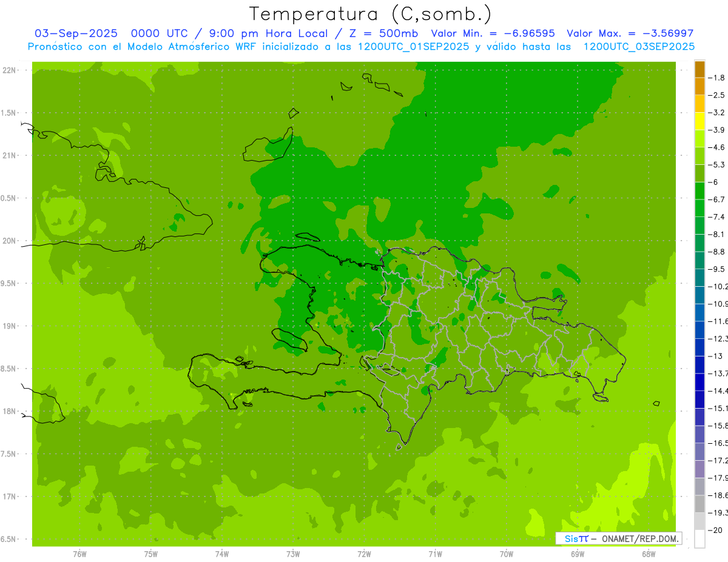Click the -9.5 legend value
The width and height of the screenshot is (728, 562).
[x=717, y=269]
